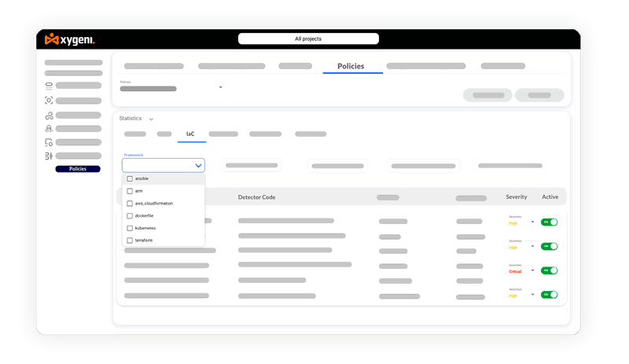
Task: Switch to the Policies tab at the top
Action: (x=351, y=66)
